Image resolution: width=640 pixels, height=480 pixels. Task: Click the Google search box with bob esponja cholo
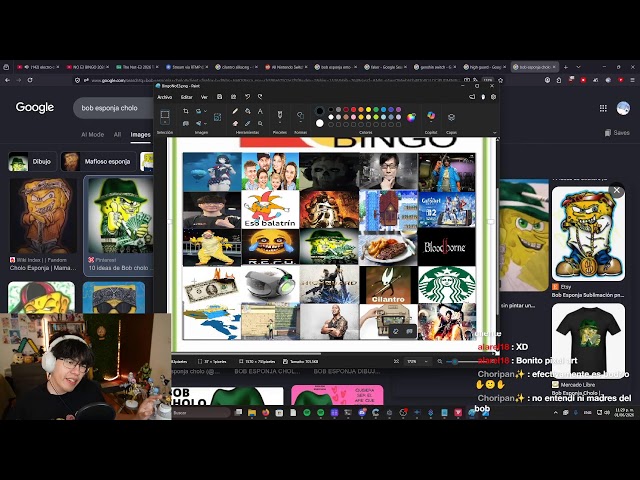point(113,108)
